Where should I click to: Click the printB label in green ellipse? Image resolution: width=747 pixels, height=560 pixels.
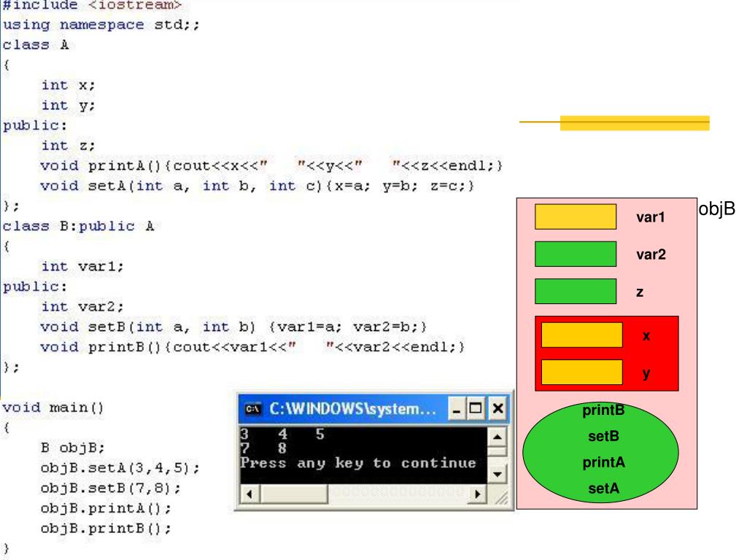[603, 410]
